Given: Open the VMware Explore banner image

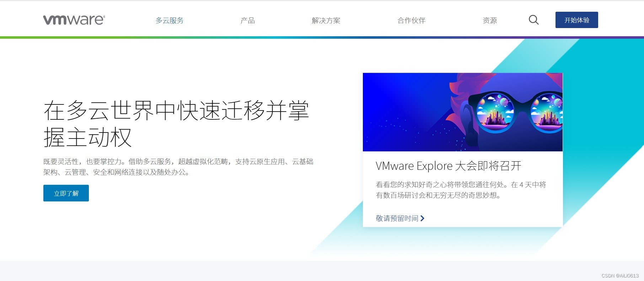Looking at the screenshot, I should pos(463,112).
